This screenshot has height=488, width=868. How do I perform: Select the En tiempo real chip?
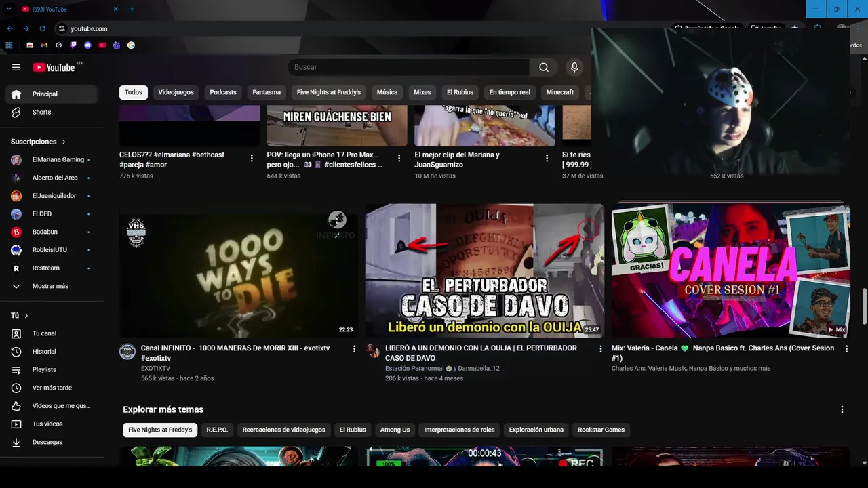click(x=510, y=92)
